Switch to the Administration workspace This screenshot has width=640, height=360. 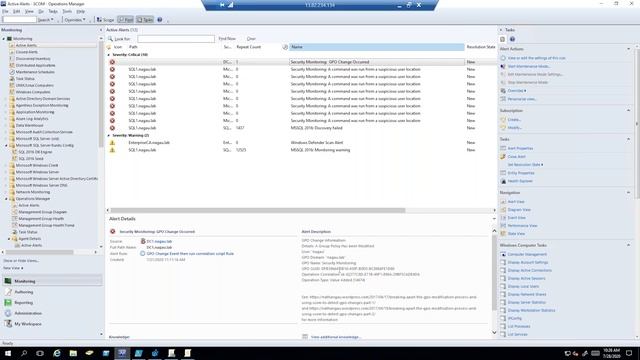(28, 313)
